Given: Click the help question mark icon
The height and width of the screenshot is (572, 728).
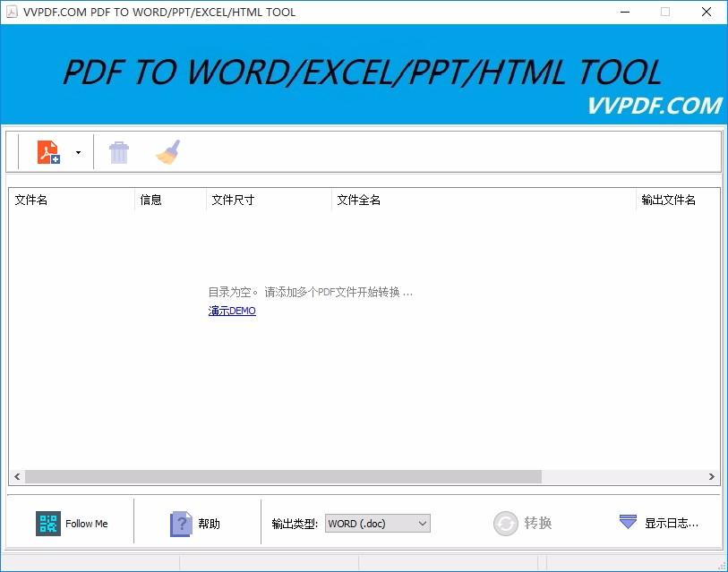Looking at the screenshot, I should click(181, 524).
